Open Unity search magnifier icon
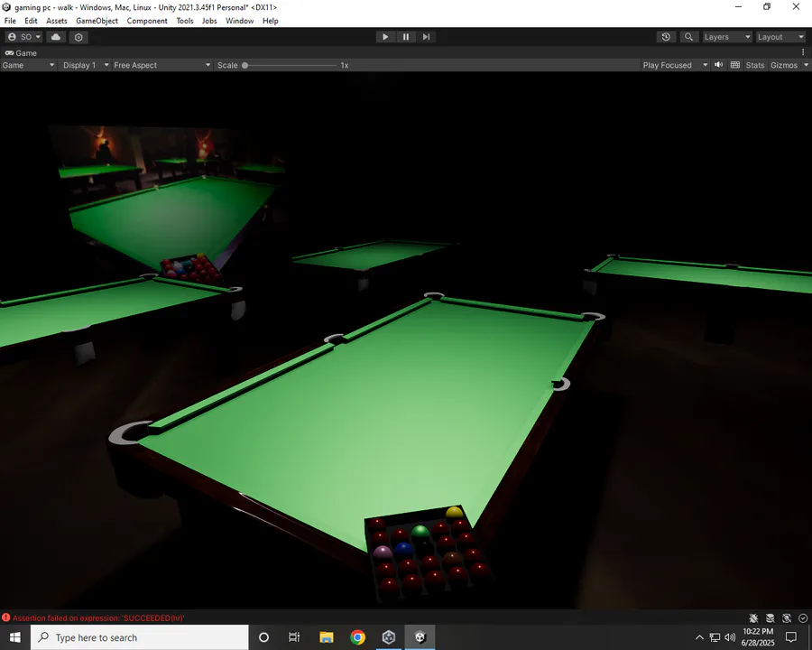 click(688, 37)
